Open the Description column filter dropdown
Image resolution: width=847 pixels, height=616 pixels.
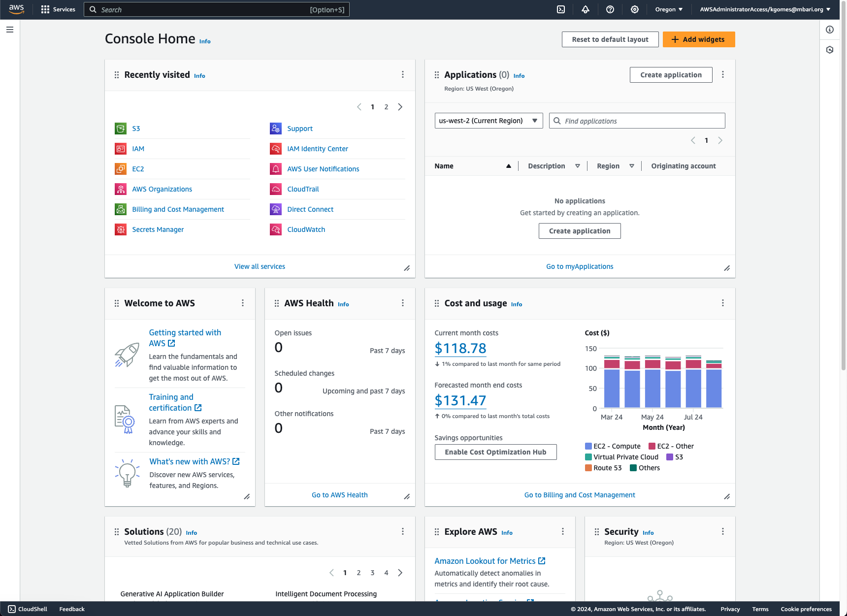577,166
